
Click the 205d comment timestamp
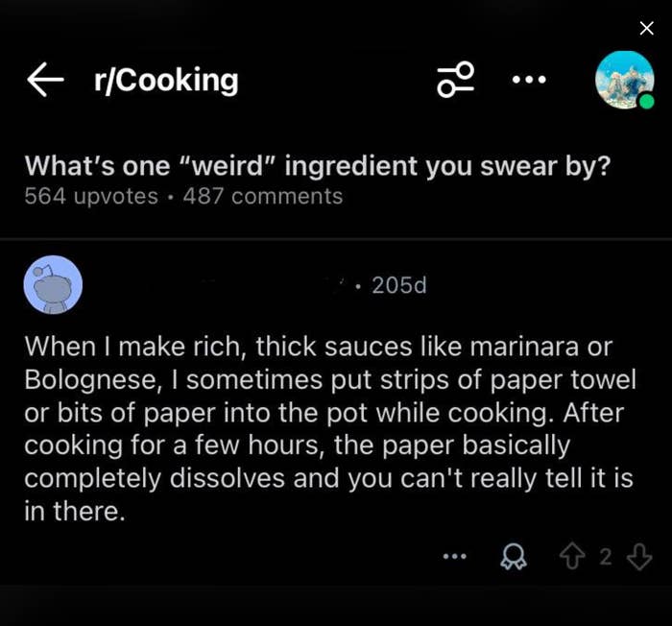398,285
